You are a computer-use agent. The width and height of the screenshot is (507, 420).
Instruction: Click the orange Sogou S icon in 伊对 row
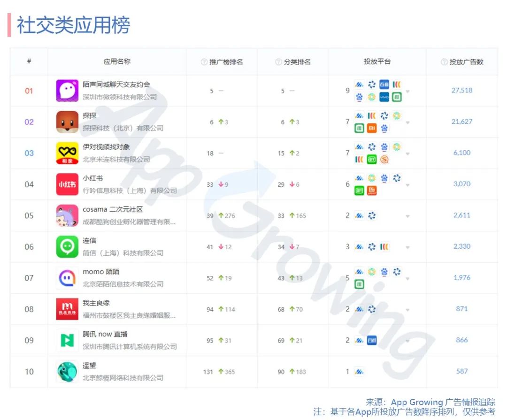[384, 160]
